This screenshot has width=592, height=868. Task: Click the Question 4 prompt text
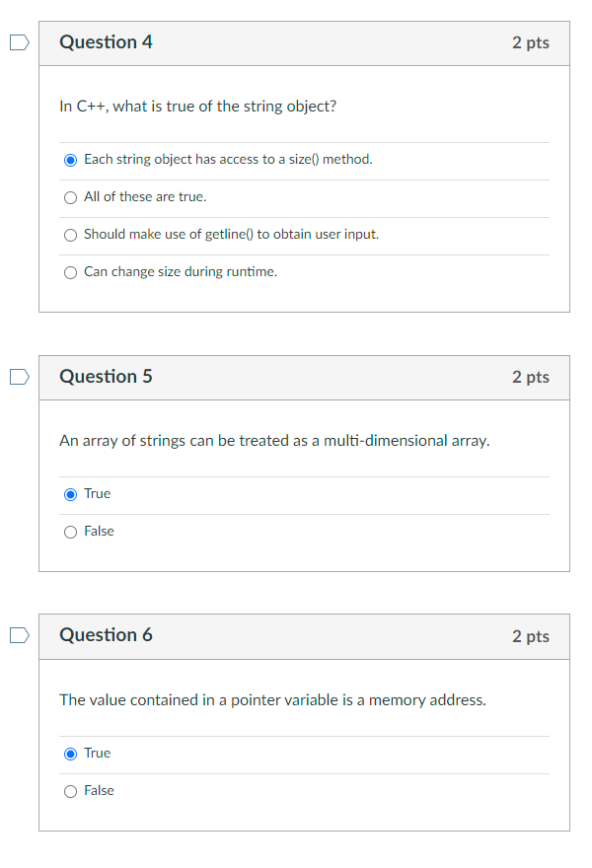coord(199,106)
